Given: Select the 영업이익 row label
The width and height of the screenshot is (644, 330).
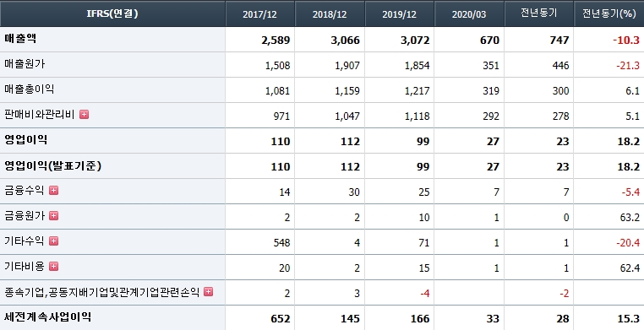Looking at the screenshot, I should click(26, 140).
